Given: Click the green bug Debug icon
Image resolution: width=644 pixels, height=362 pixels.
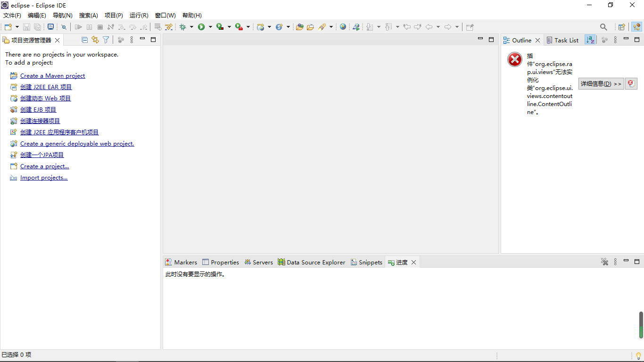Looking at the screenshot, I should [x=183, y=27].
